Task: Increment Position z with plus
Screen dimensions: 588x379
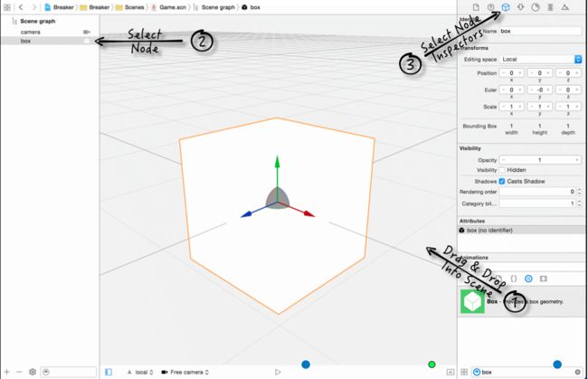Action: [577, 73]
